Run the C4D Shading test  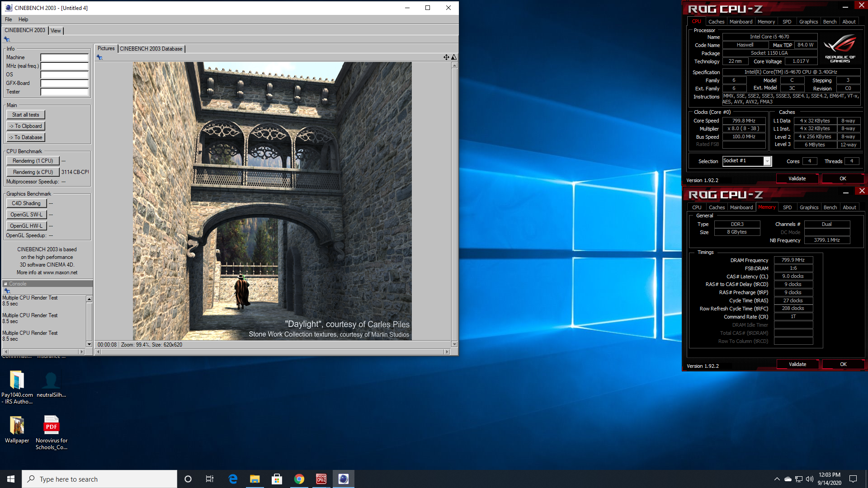[26, 203]
